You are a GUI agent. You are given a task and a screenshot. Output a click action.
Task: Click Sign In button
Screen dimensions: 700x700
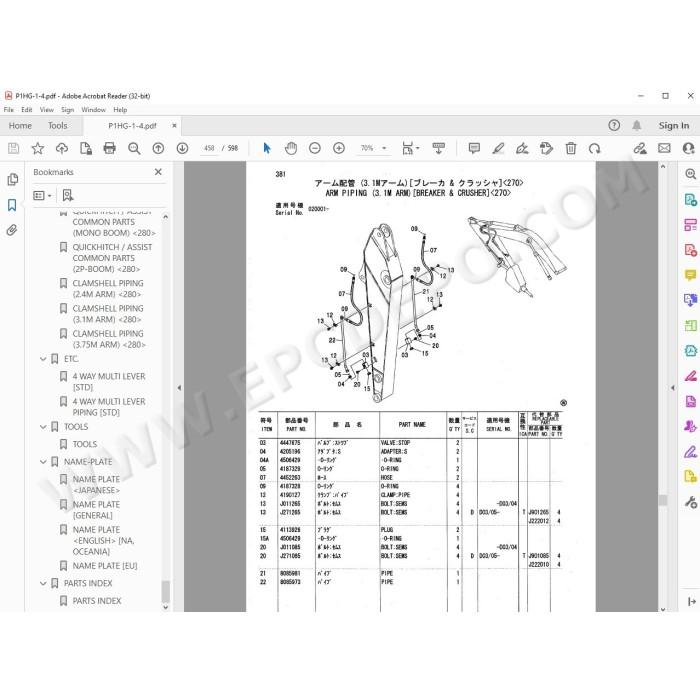(x=674, y=126)
